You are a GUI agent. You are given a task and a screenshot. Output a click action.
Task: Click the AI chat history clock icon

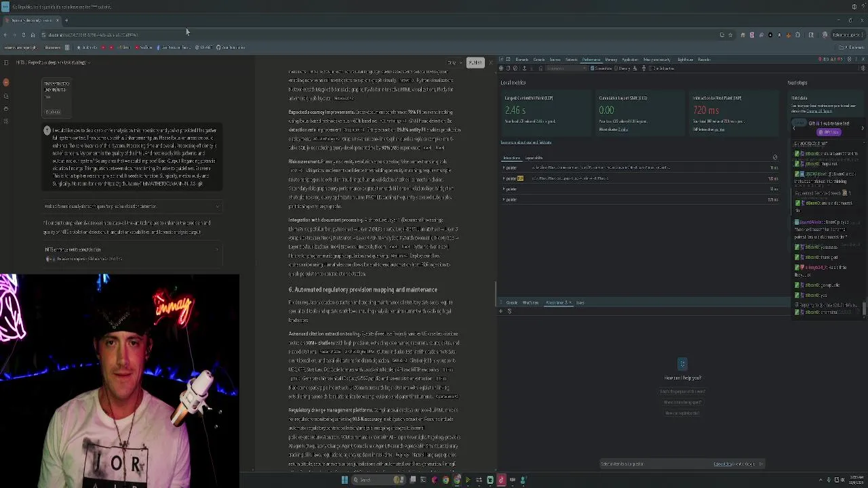point(509,311)
